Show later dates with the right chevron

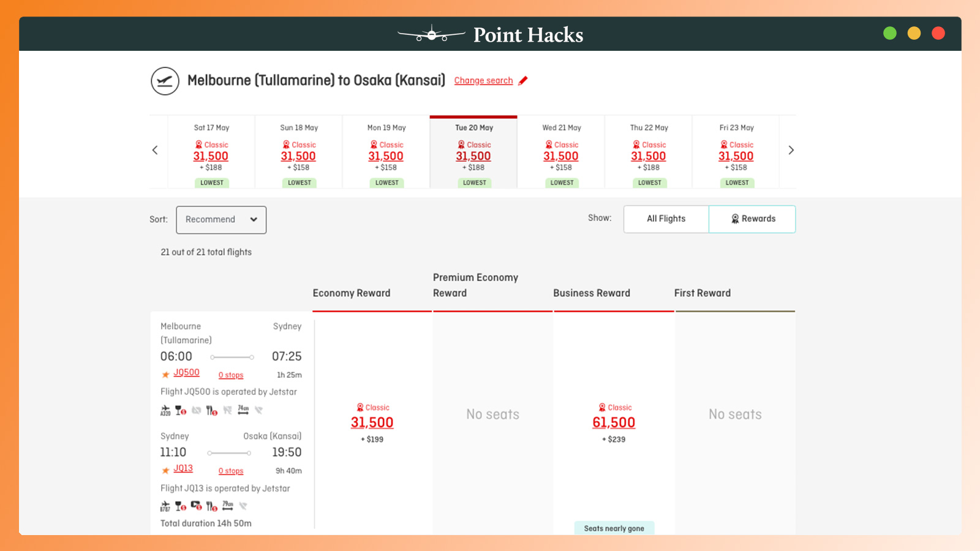pos(791,150)
